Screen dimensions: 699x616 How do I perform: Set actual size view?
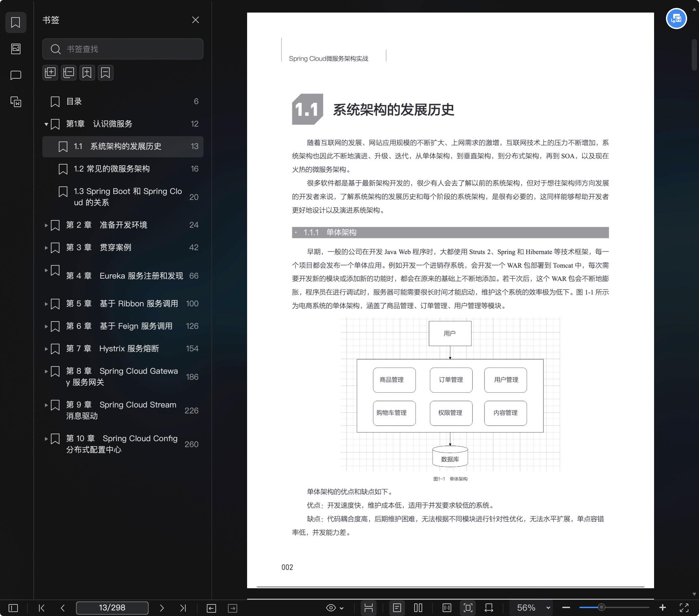(447, 608)
